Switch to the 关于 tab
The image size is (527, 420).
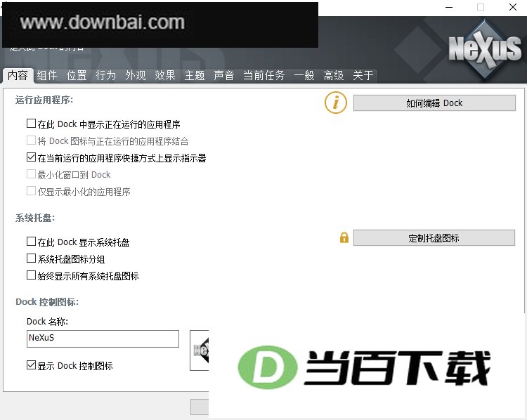tap(363, 75)
